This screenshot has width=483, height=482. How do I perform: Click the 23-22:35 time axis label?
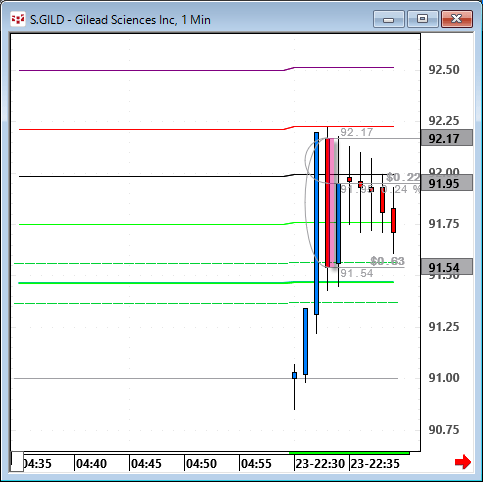point(375,464)
